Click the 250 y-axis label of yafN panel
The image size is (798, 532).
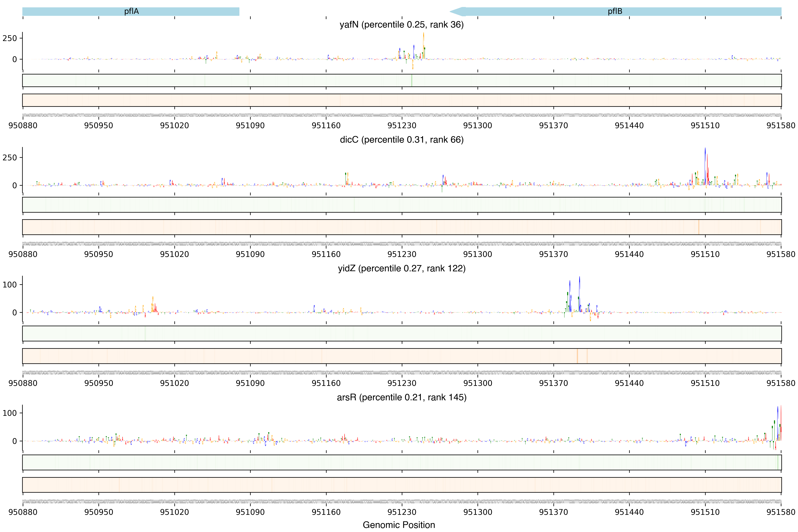point(10,38)
